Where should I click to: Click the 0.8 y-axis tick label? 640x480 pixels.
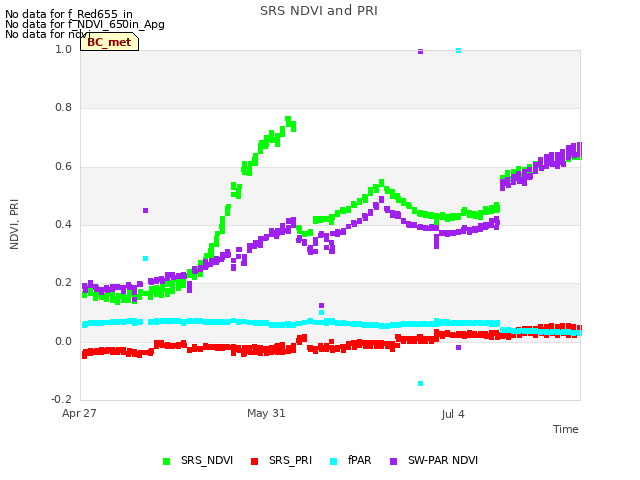coord(63,108)
